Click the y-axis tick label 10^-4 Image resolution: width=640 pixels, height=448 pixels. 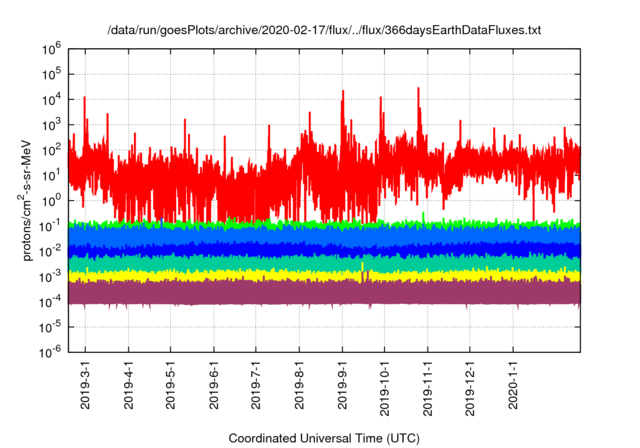point(51,302)
